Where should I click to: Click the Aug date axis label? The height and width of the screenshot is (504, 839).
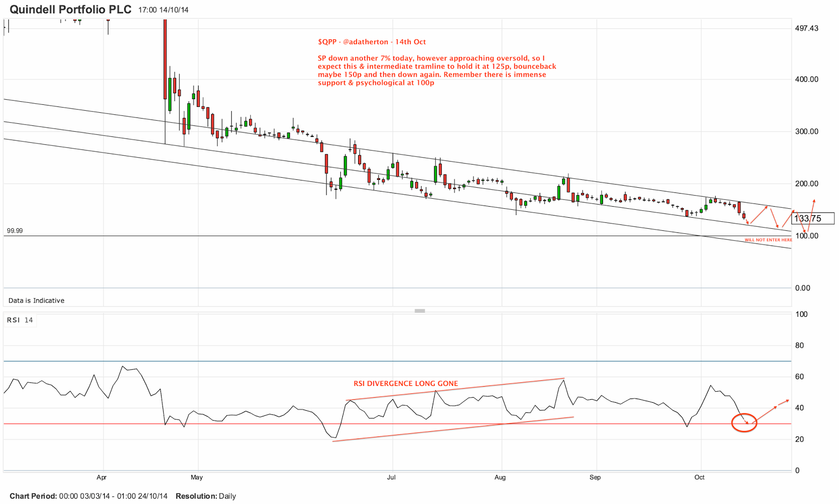(500, 477)
